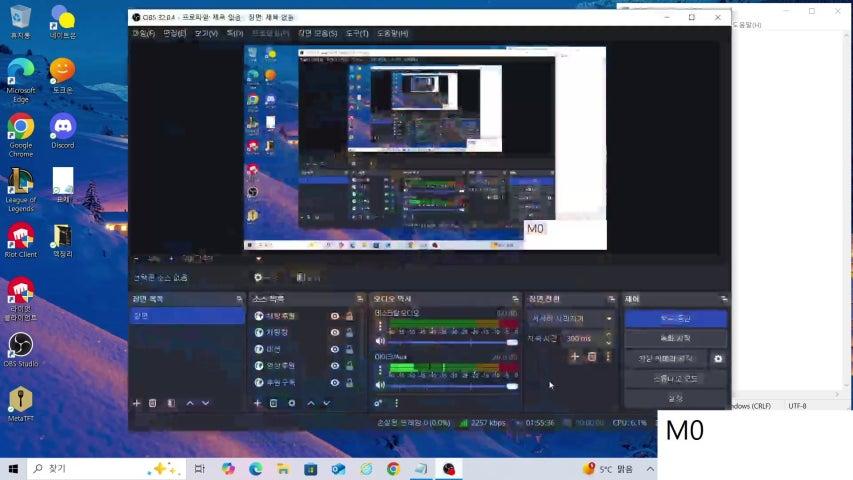Open the 도구(T) menu
Screen dimensions: 853x480
pos(357,33)
